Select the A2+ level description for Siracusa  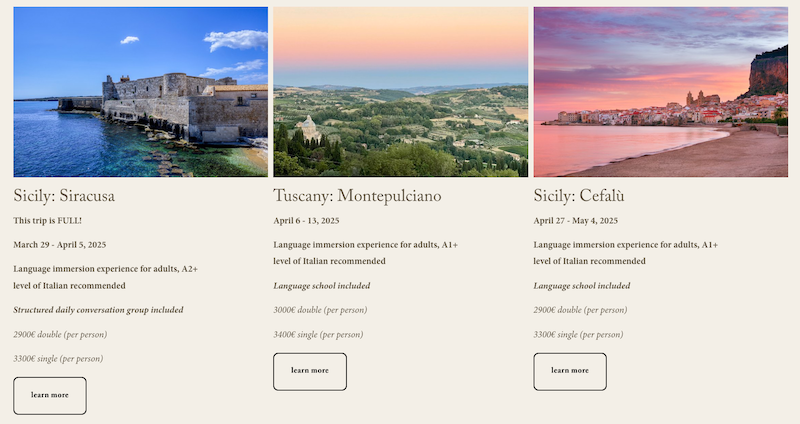105,277
